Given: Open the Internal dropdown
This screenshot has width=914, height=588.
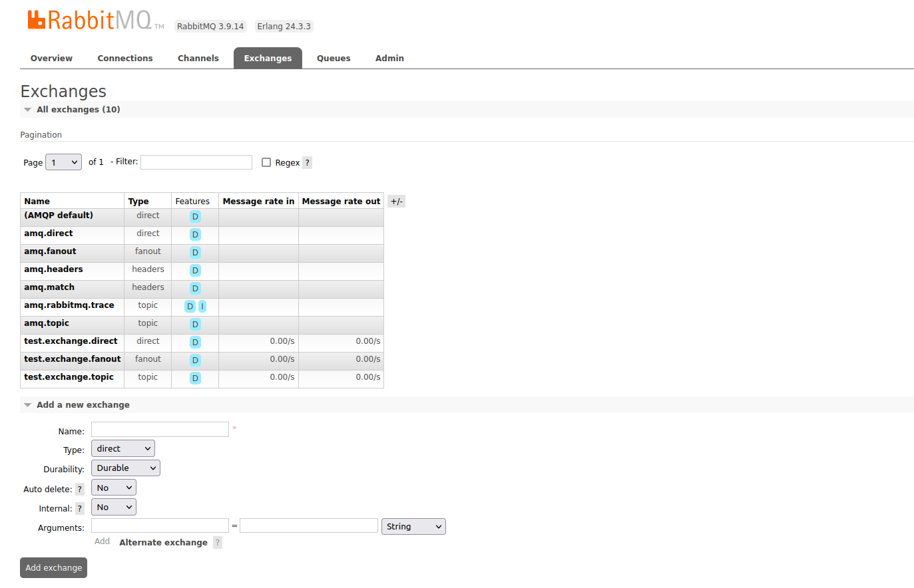Looking at the screenshot, I should [x=114, y=508].
